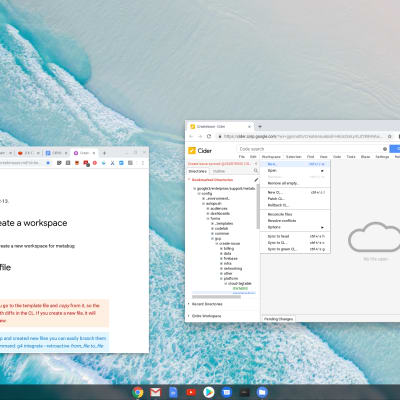This screenshot has height=400, width=400.
Task: Select the blue-icon tab in left browser
Action: point(56,153)
